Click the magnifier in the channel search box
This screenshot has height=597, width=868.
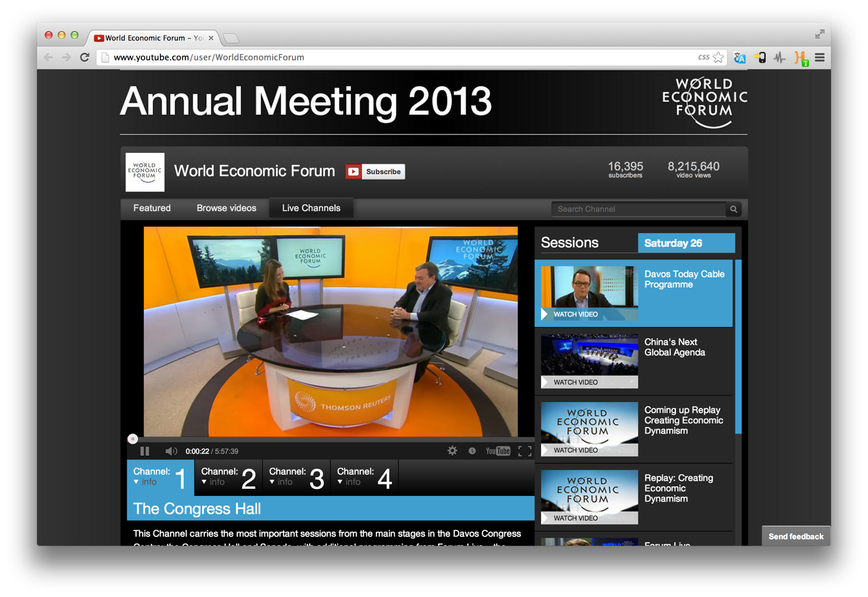click(x=733, y=209)
